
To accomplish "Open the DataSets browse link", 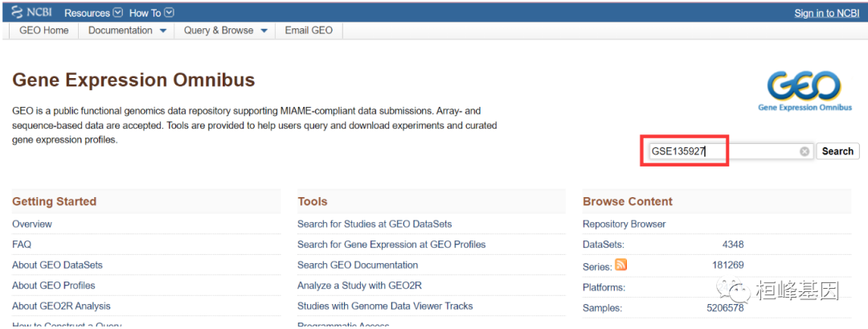I will [x=604, y=245].
